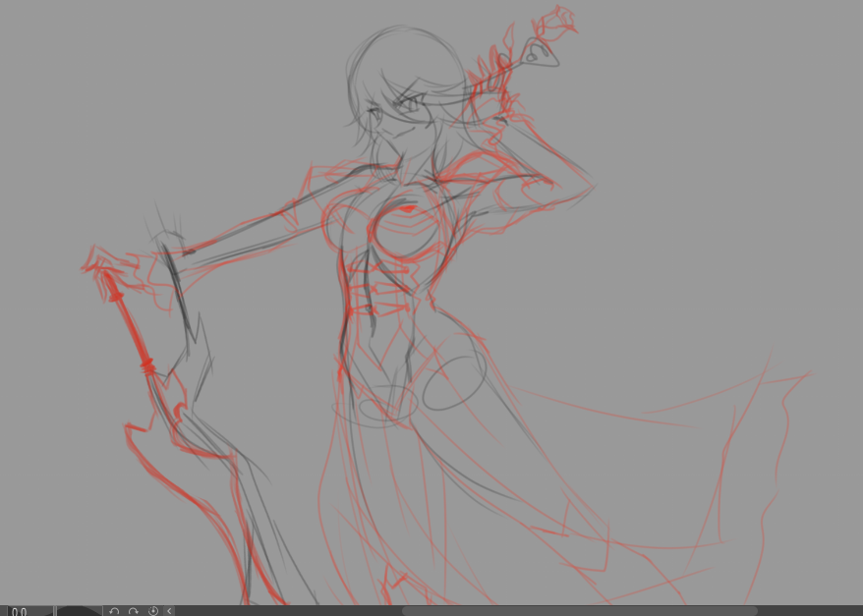Click the canvas rotation slider in the status bar

(79, 610)
